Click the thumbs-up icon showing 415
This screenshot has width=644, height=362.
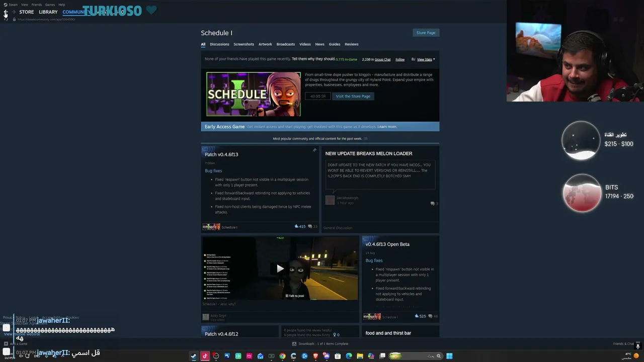tap(297, 227)
